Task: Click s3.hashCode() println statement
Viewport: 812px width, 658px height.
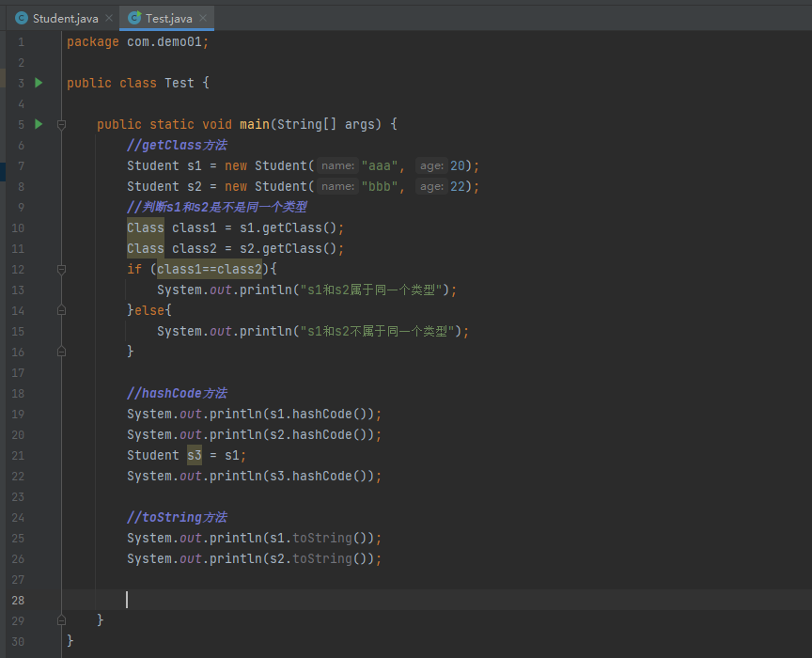Action: [x=255, y=477]
